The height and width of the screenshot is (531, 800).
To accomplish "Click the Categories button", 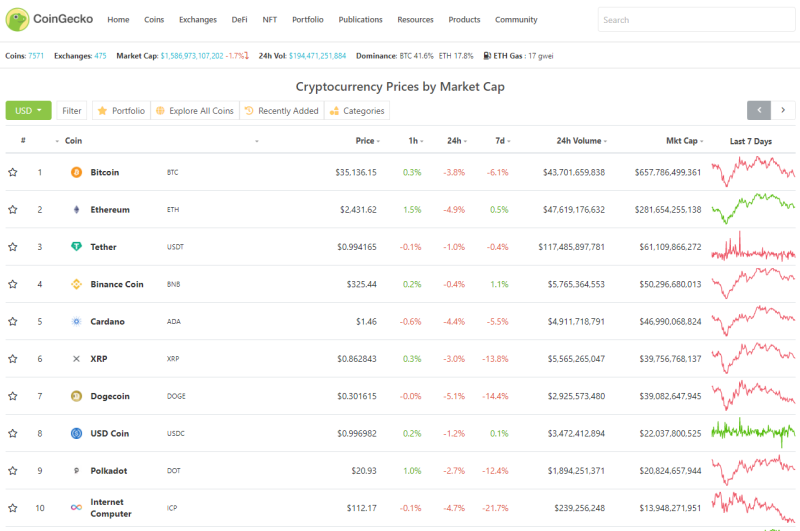I will point(357,111).
